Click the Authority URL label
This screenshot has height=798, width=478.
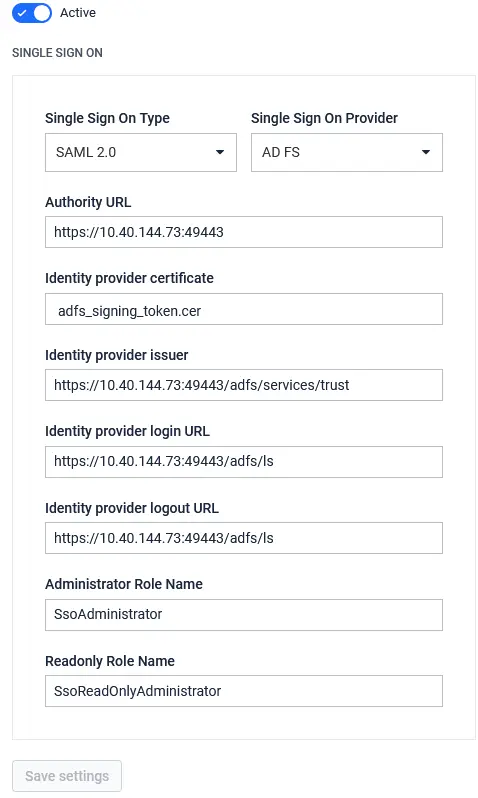click(88, 202)
